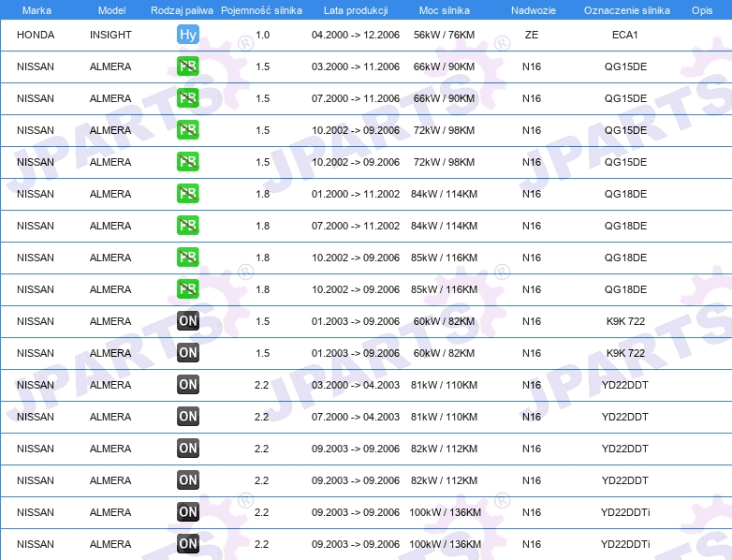Screen dimensions: 732x560
Task: Select 1.8 capacity in the 01.2000 -> 11.2002 row
Action: click(x=263, y=194)
